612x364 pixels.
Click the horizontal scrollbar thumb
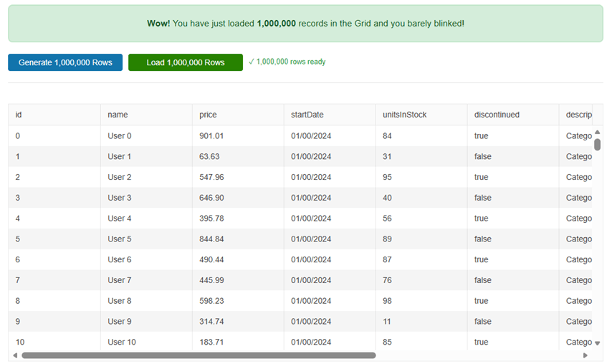[199, 355]
